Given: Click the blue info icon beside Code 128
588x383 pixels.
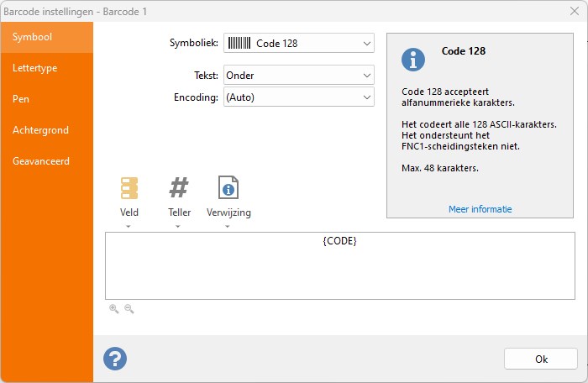Looking at the screenshot, I should click(413, 60).
